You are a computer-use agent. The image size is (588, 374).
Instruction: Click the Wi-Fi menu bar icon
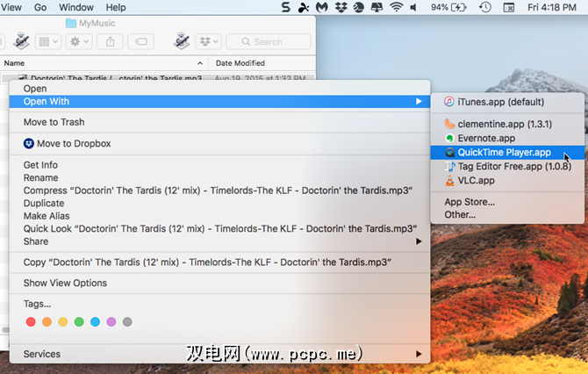tap(396, 7)
